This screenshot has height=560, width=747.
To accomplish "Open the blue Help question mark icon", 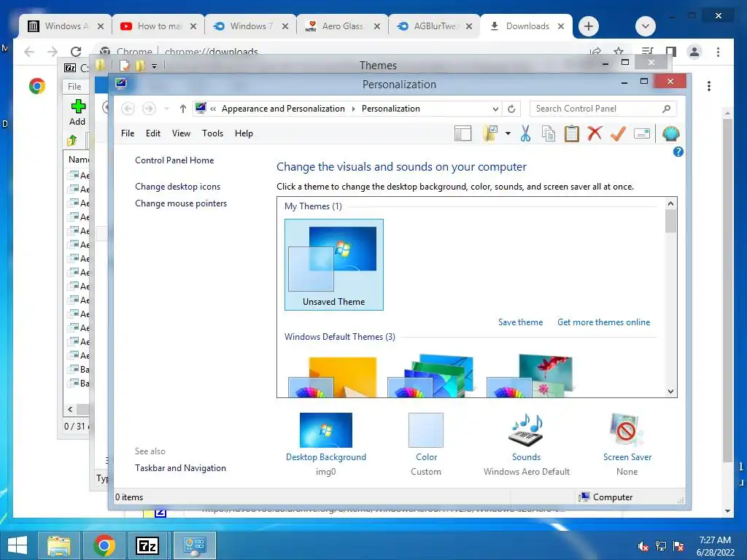I will [x=678, y=152].
